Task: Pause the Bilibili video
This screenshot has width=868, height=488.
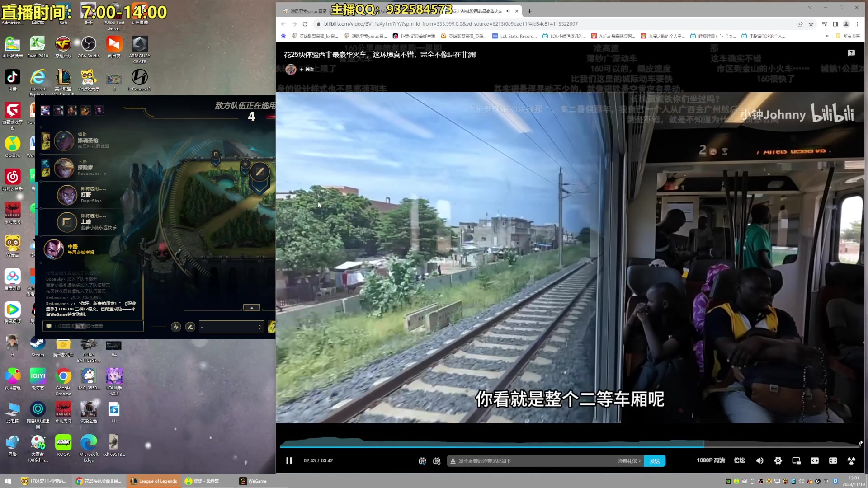Action: point(289,460)
